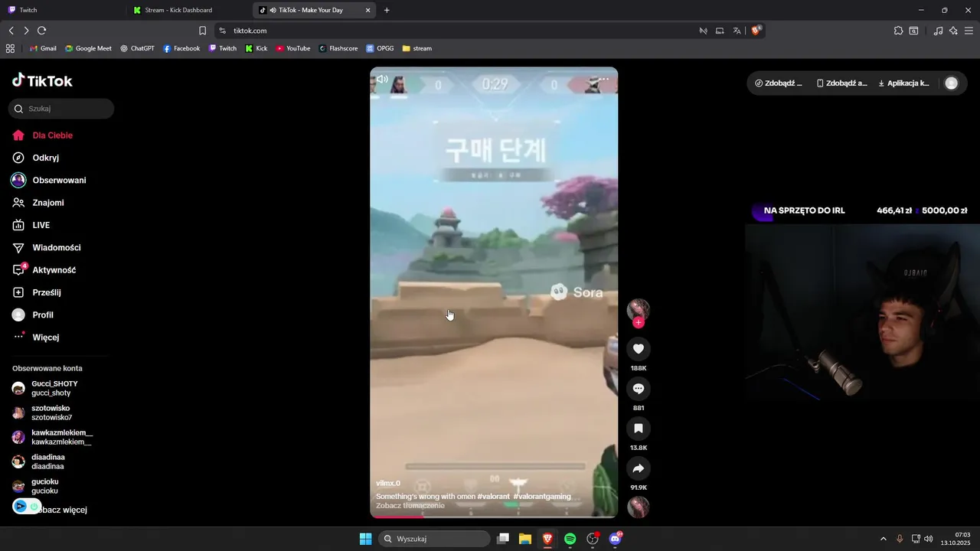980x551 pixels.
Task: Share the video with the arrow icon
Action: tap(639, 468)
